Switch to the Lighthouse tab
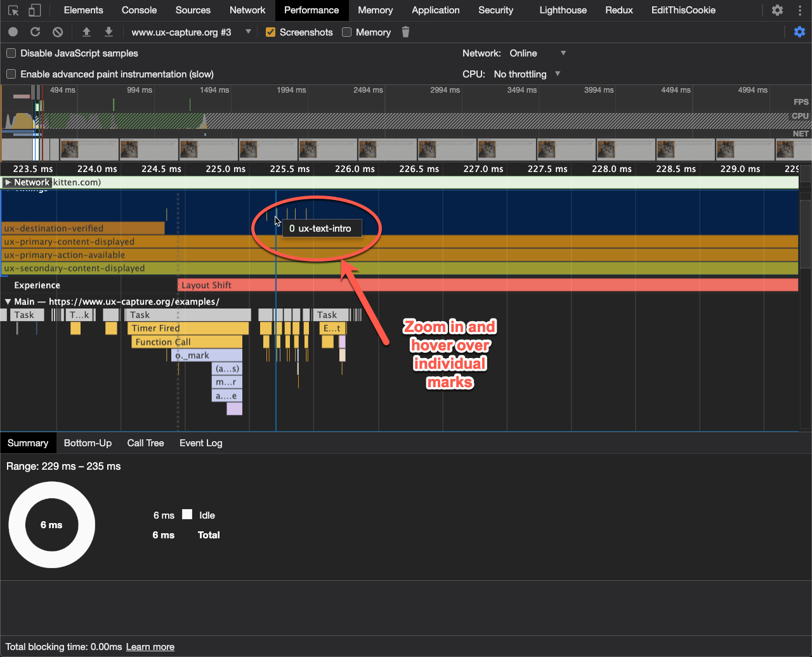This screenshot has height=657, width=812. tap(563, 10)
